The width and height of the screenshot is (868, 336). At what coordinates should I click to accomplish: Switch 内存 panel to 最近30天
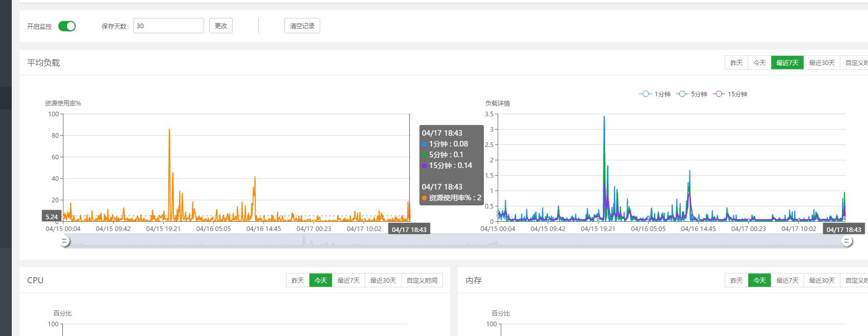(x=821, y=281)
